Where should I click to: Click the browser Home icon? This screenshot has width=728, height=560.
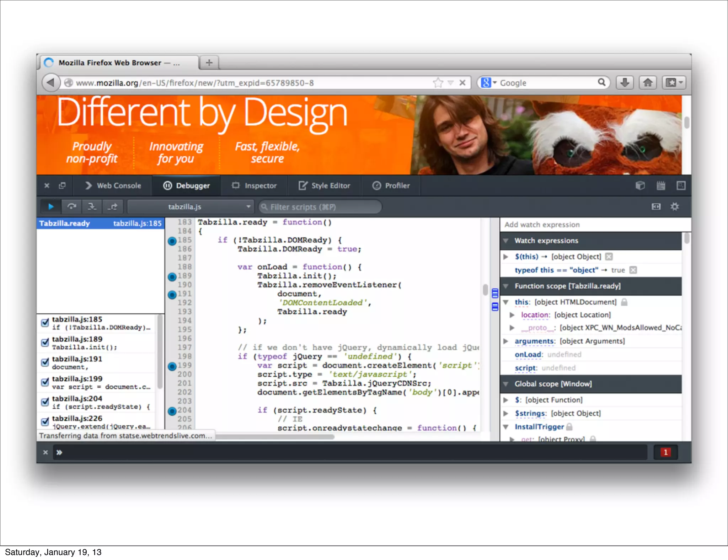tap(648, 83)
